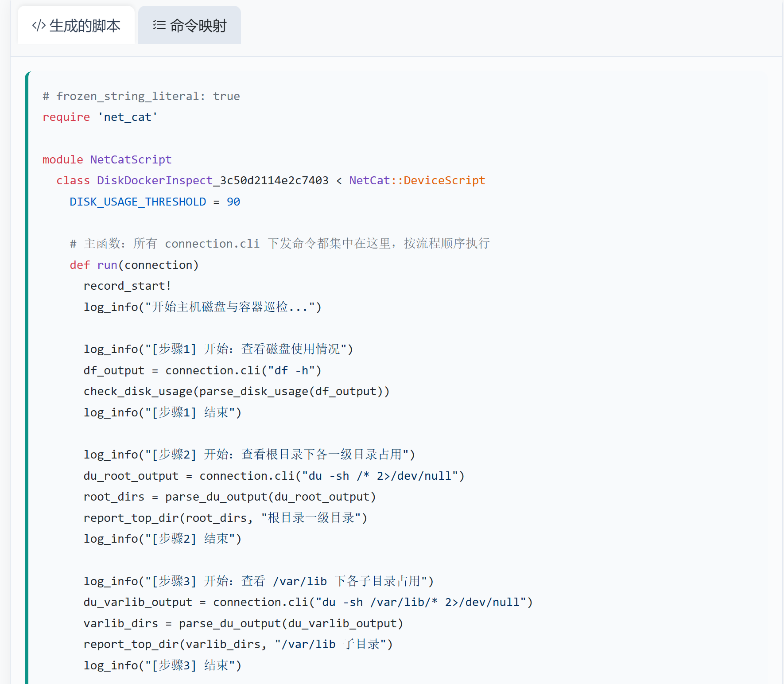Click the root_dirs = parse_du_output line
The width and height of the screenshot is (784, 684).
[230, 497]
